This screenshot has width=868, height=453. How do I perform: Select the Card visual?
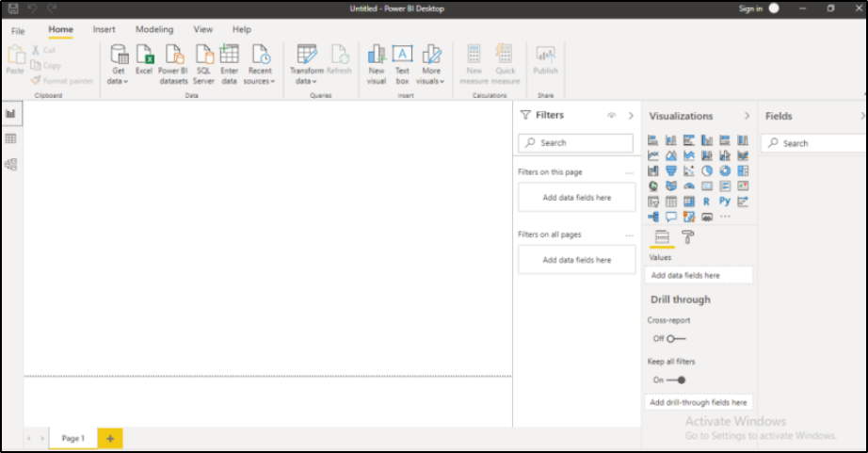[707, 186]
